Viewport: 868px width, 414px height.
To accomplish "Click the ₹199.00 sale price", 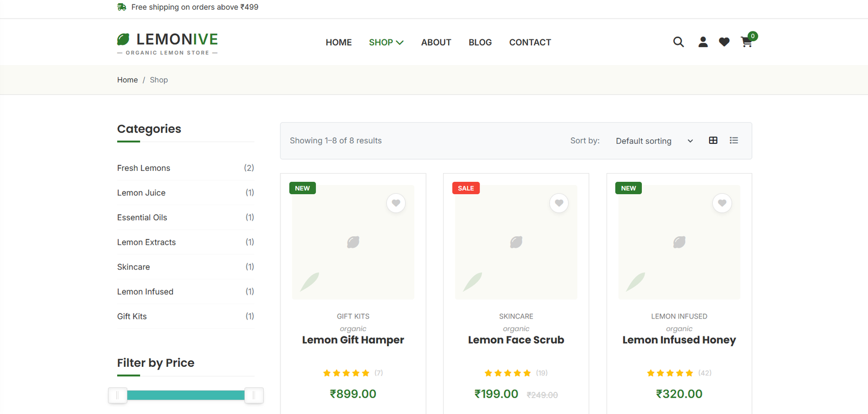I will (496, 394).
